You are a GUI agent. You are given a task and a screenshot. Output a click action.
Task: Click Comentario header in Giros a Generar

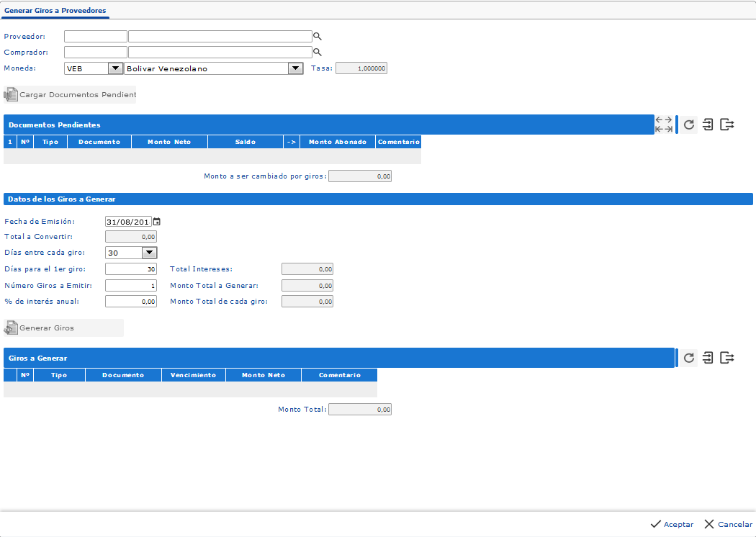tap(340, 375)
